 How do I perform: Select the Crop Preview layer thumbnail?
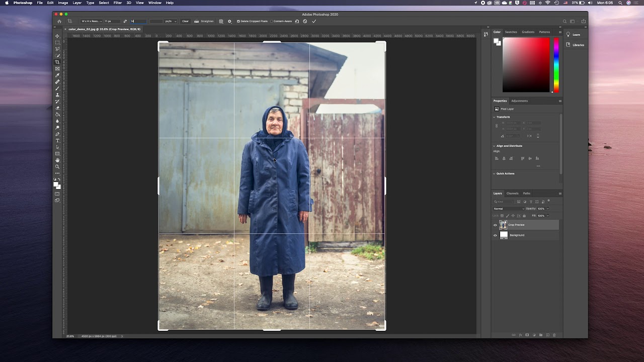[503, 225]
